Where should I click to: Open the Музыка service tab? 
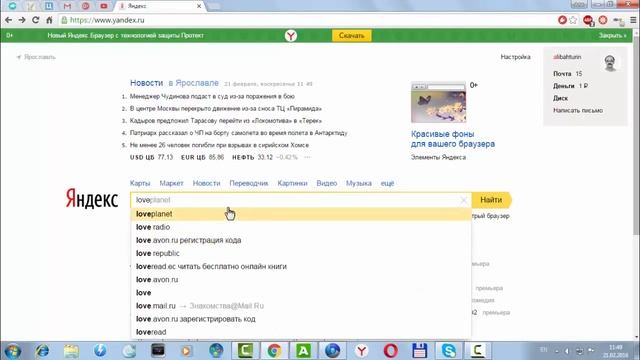[359, 183]
